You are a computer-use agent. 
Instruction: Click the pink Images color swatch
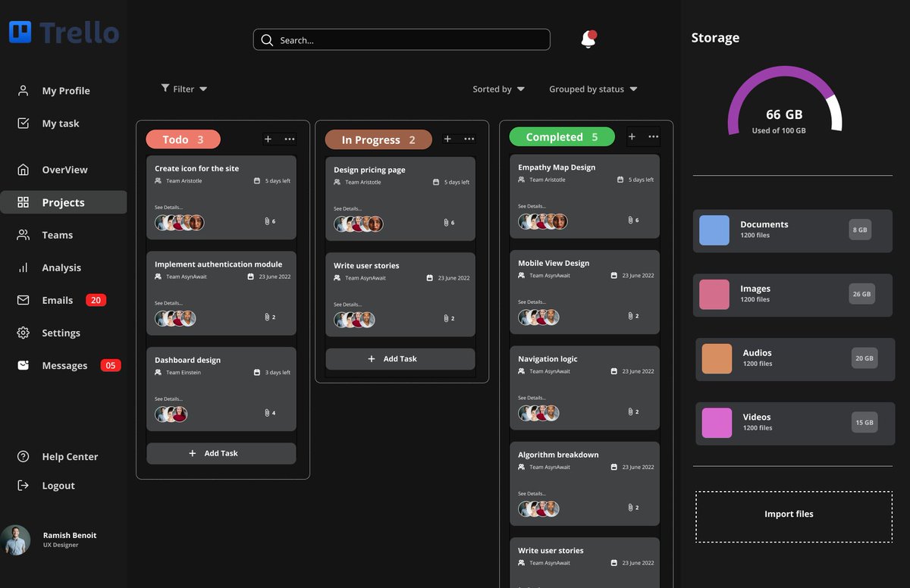[714, 295]
